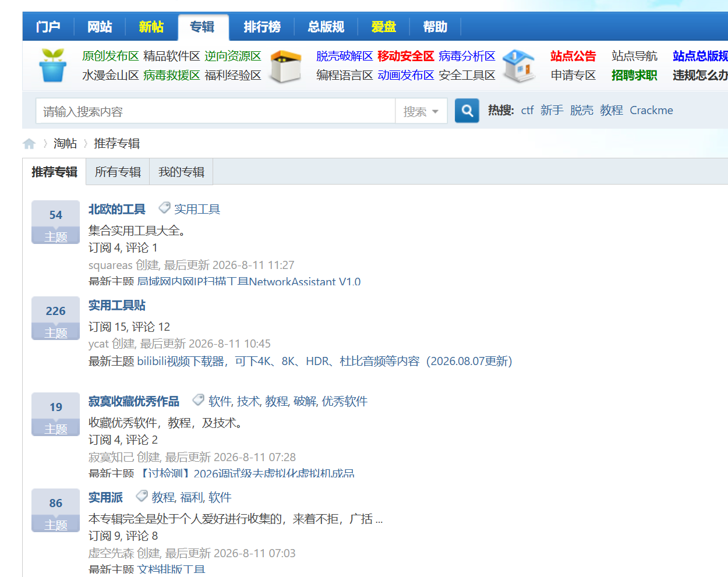
Task: Go to 脱壳破解区 forum
Action: [345, 56]
